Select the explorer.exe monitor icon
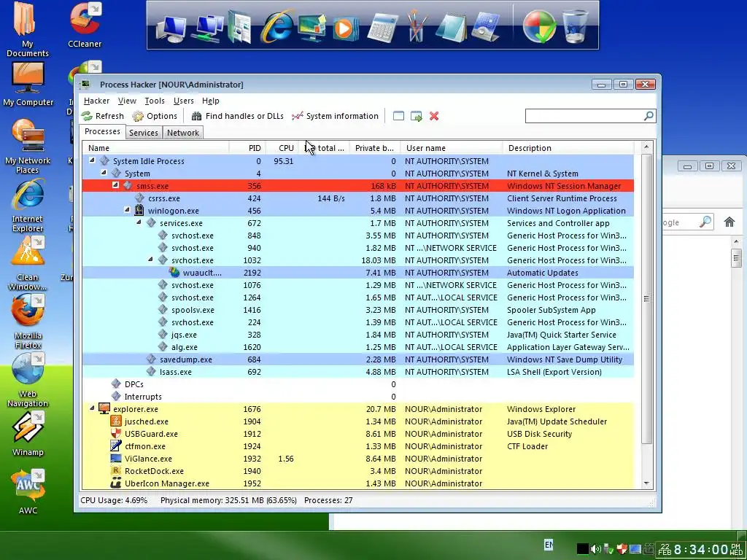 point(104,408)
